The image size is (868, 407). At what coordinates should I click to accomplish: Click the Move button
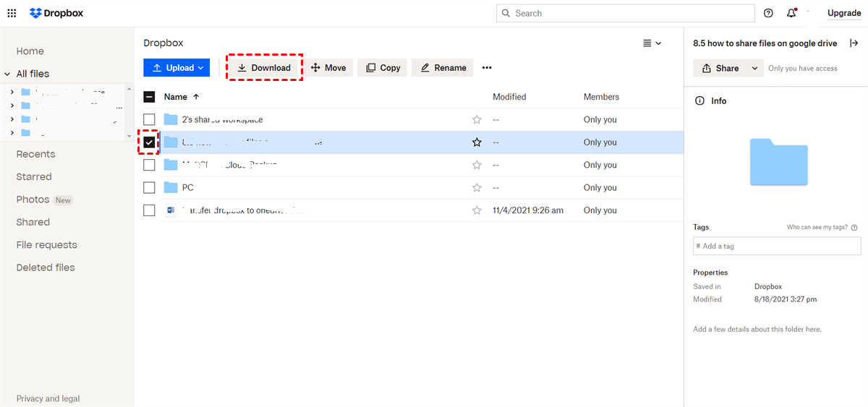328,68
